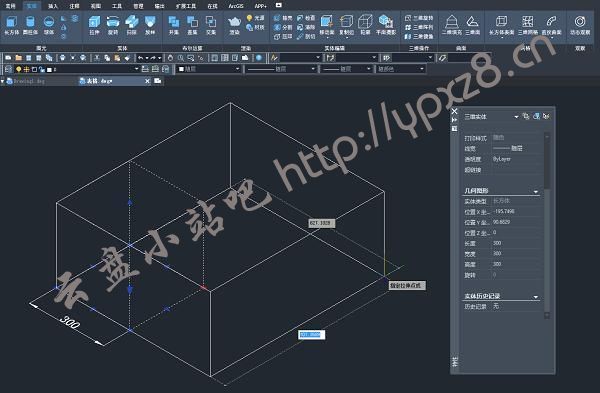The width and height of the screenshot is (600, 393).
Task: Open the Annotate (注释) ribbon tab
Action: tap(74, 6)
